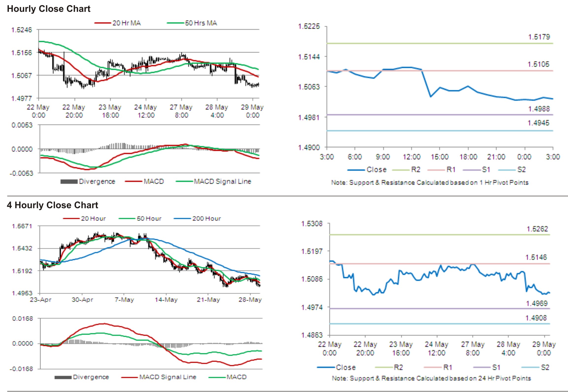Click the 1.5144 y-axis value
This screenshot has width=568, height=392.
309,57
